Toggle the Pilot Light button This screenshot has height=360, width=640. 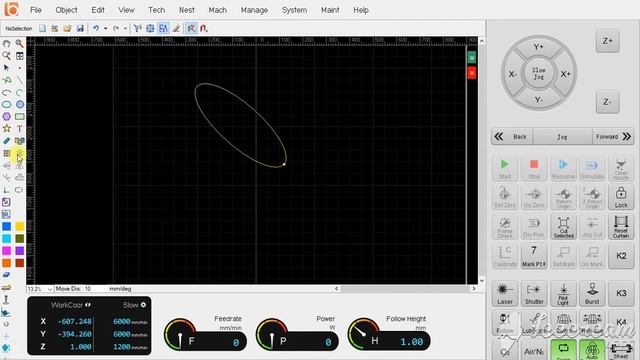click(563, 293)
